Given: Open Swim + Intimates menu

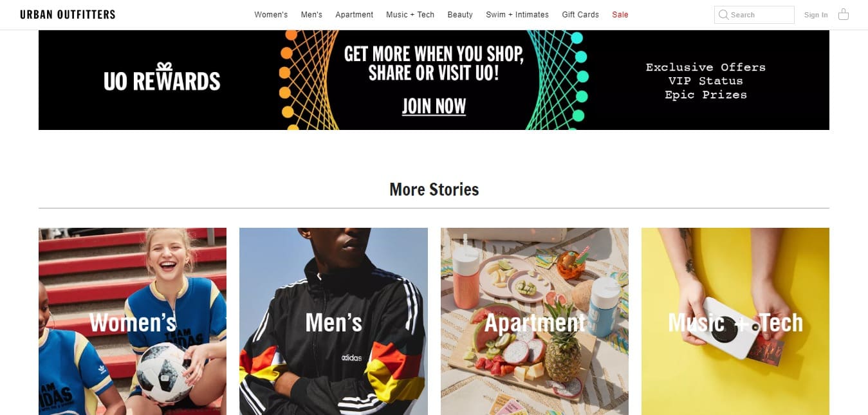Looking at the screenshot, I should coord(517,14).
